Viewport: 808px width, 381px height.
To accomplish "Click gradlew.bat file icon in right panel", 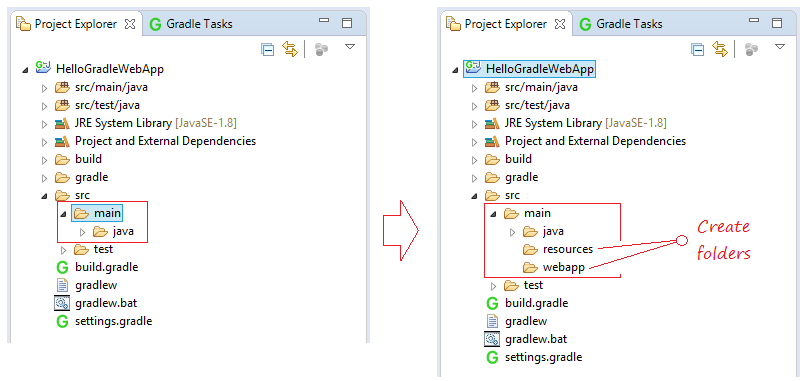I will pyautogui.click(x=492, y=339).
